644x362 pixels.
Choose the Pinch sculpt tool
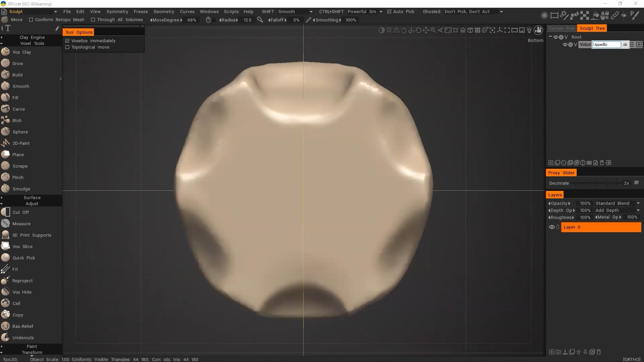coord(18,177)
